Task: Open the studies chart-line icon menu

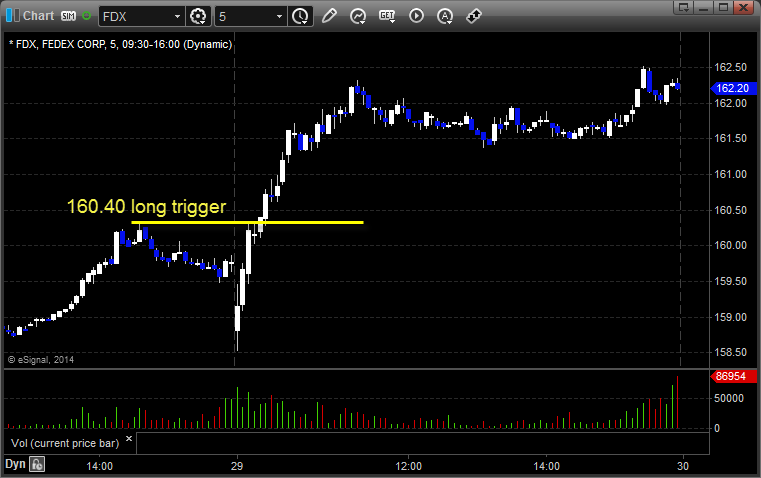Action: [x=358, y=16]
